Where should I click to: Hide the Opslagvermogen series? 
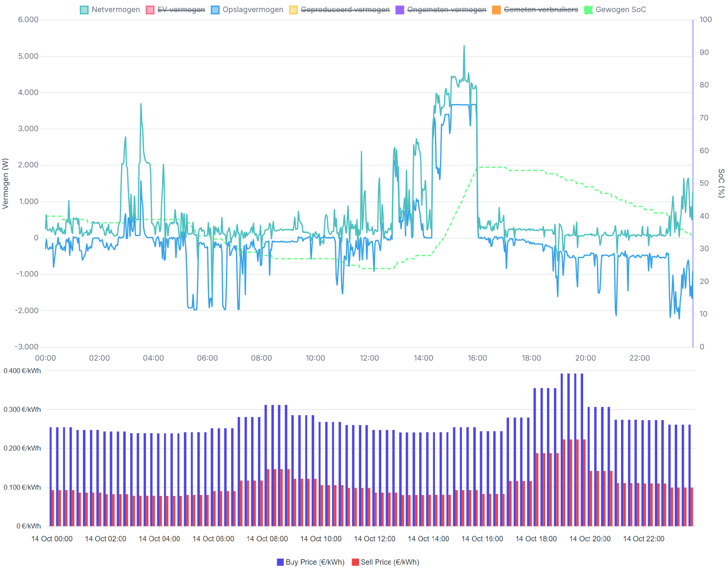click(247, 10)
